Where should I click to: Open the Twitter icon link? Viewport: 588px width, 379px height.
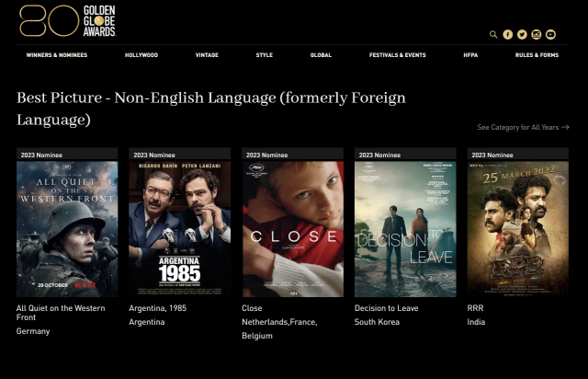tap(522, 35)
